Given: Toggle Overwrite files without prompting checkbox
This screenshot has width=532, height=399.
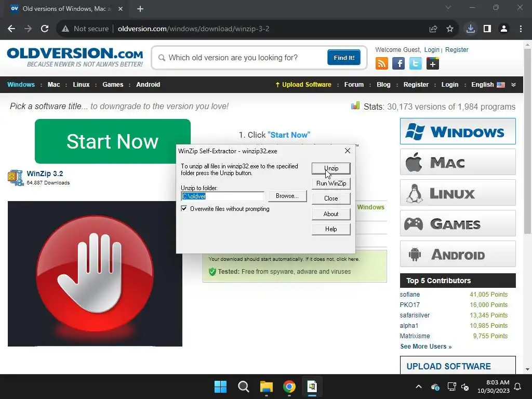Looking at the screenshot, I should (184, 209).
